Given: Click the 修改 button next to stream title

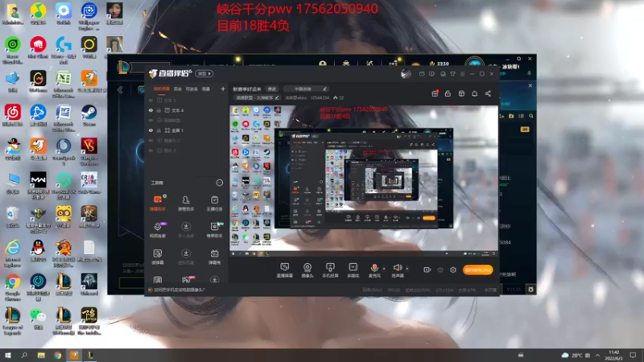Looking at the screenshot, I should [x=272, y=89].
